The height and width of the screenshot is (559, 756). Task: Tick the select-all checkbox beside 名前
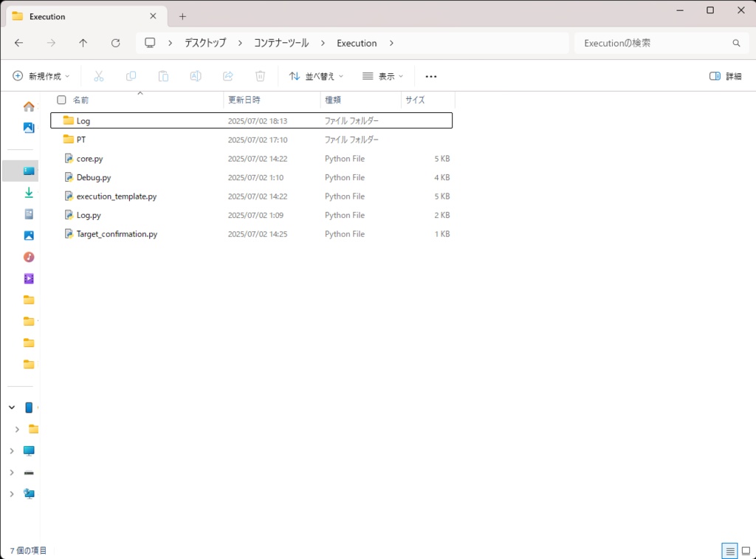pos(61,100)
